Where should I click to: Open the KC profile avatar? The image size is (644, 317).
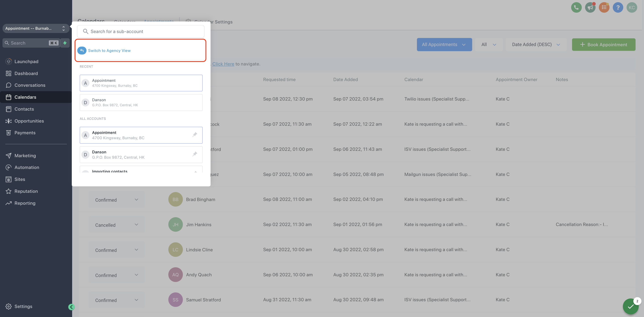click(632, 8)
